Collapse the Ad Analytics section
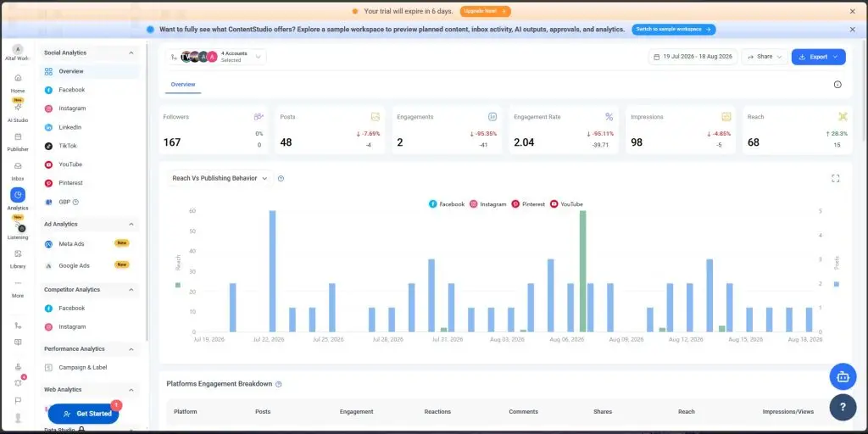The image size is (868, 434). pyautogui.click(x=131, y=224)
